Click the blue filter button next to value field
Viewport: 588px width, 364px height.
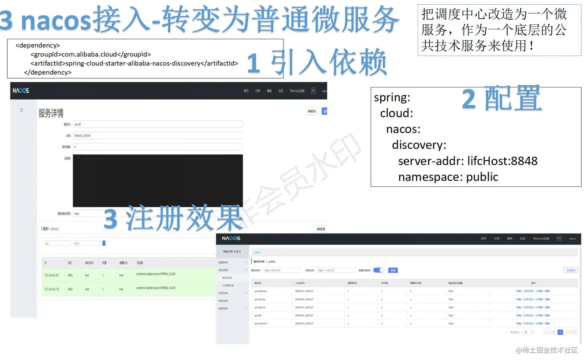[x=104, y=243]
